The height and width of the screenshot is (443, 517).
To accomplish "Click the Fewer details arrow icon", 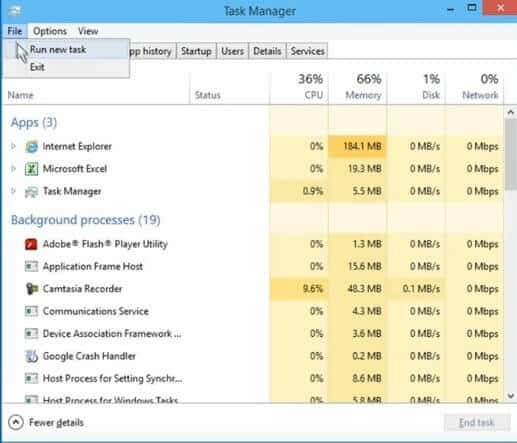I will (16, 423).
